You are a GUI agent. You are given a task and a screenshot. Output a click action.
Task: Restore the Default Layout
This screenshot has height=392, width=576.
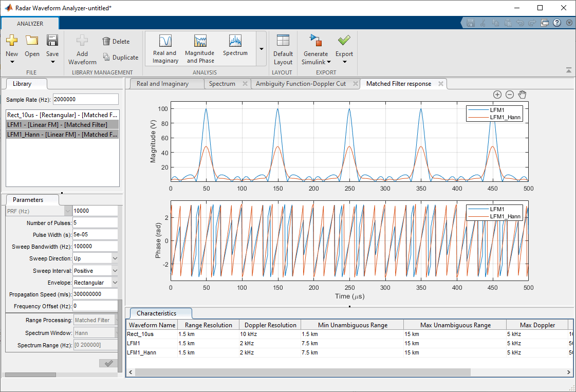(283, 48)
